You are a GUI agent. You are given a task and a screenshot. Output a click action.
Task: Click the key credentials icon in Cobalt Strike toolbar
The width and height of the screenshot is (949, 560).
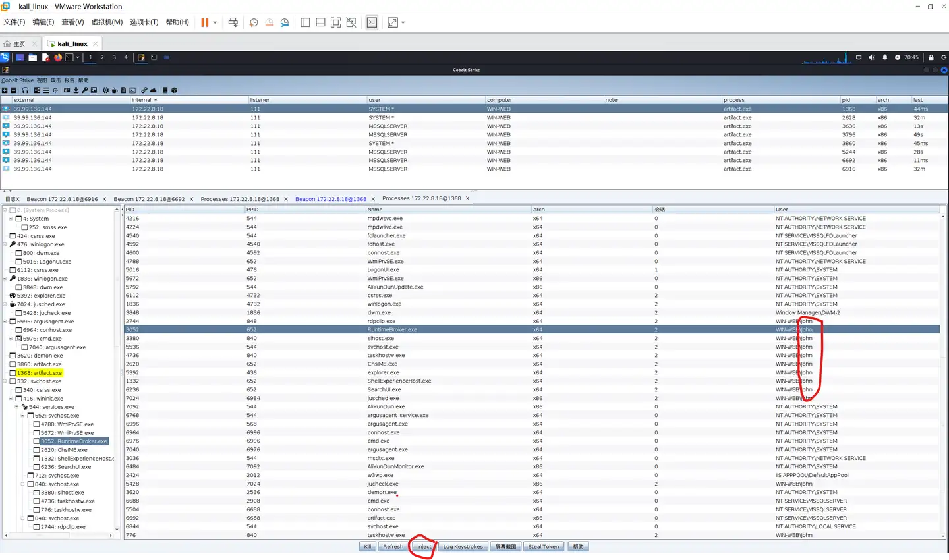85,90
